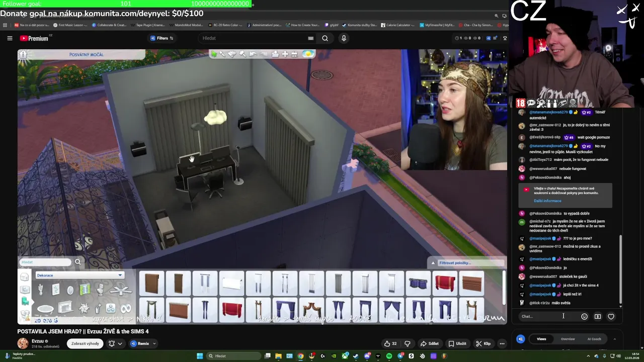Open Steam from the taskbar

click(x=356, y=356)
